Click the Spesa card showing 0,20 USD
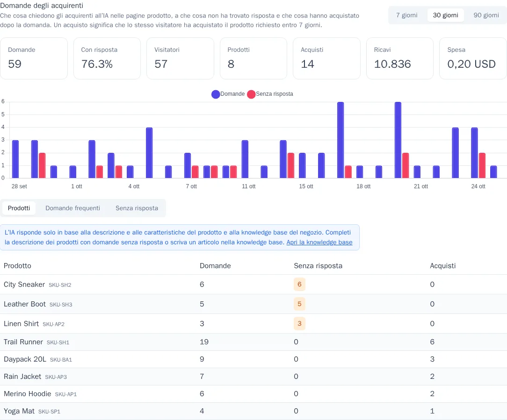Screen dimensions: 507x420 pos(473,58)
